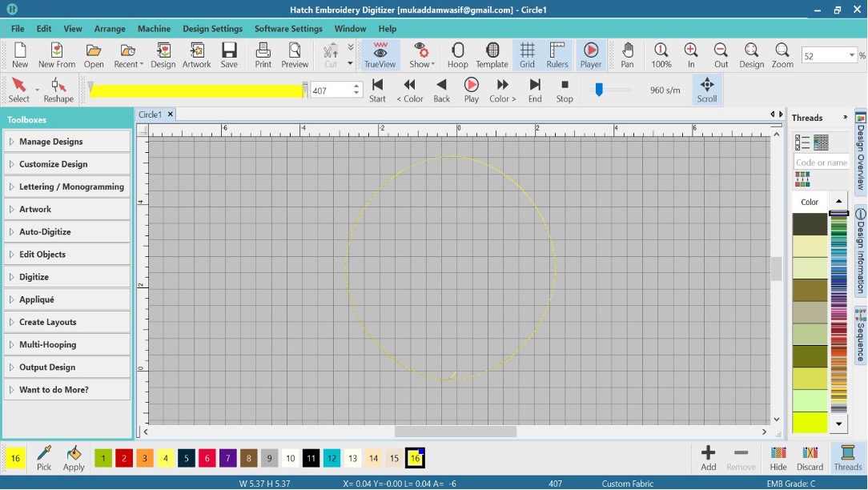868x490 pixels.
Task: Select the Scroll tool
Action: 707,88
